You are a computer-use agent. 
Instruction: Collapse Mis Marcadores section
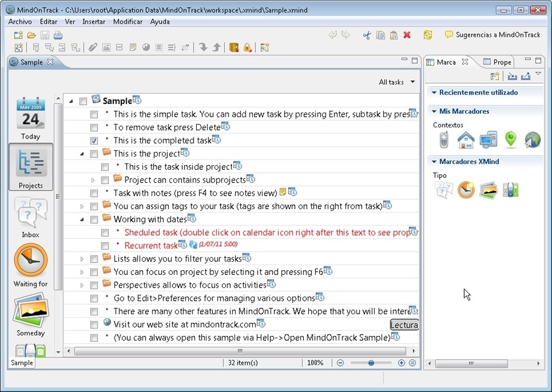click(x=434, y=111)
